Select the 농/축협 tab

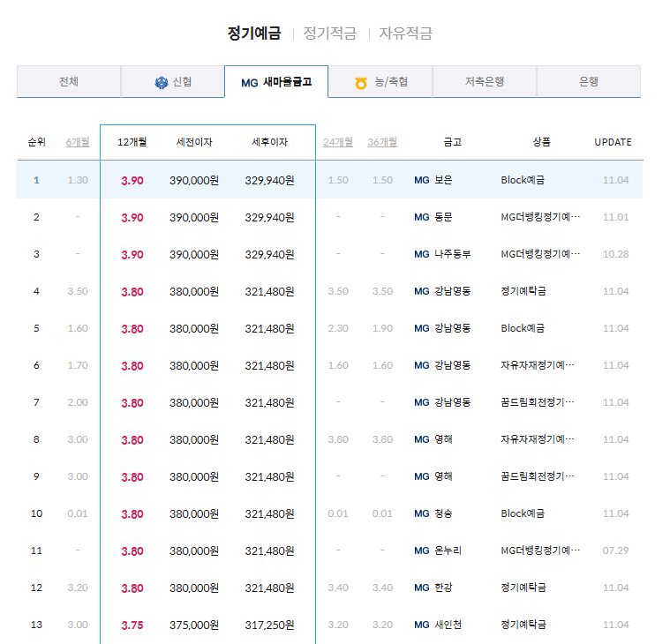380,81
